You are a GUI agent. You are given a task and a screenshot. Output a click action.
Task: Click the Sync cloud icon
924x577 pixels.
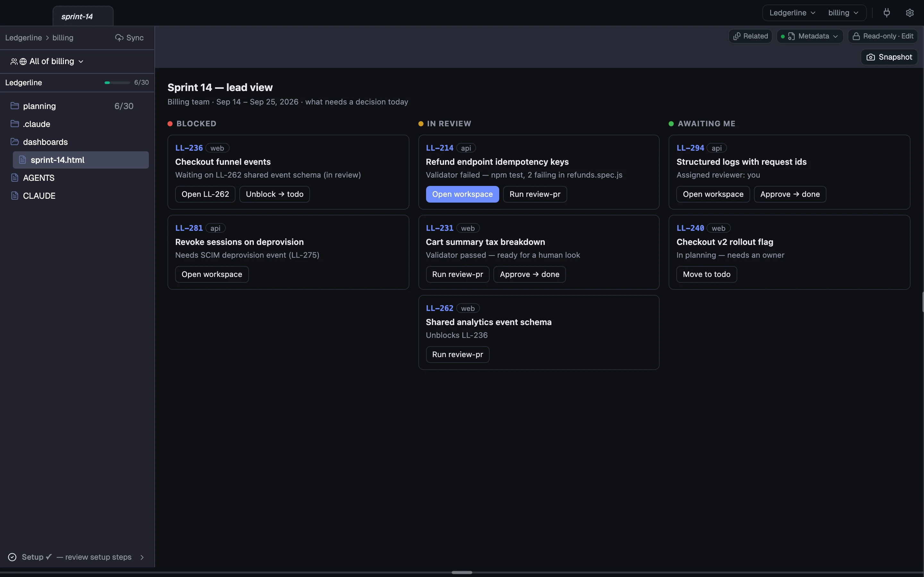point(119,38)
